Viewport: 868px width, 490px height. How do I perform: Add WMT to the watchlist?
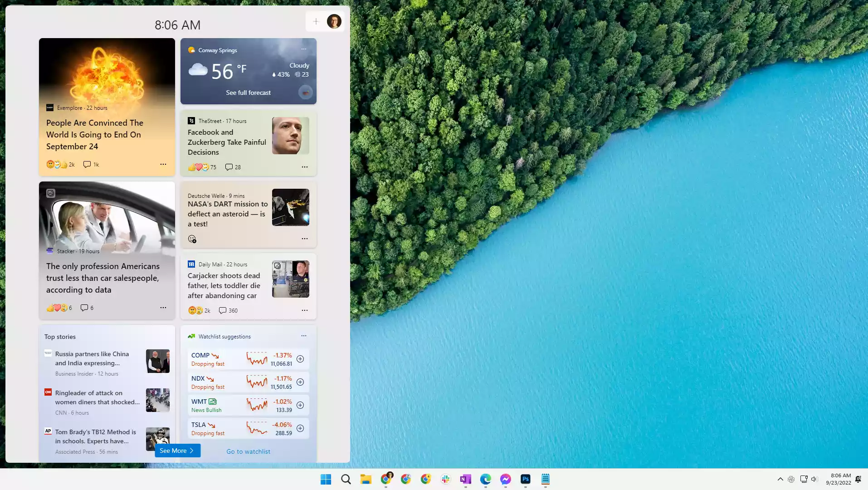pyautogui.click(x=300, y=405)
